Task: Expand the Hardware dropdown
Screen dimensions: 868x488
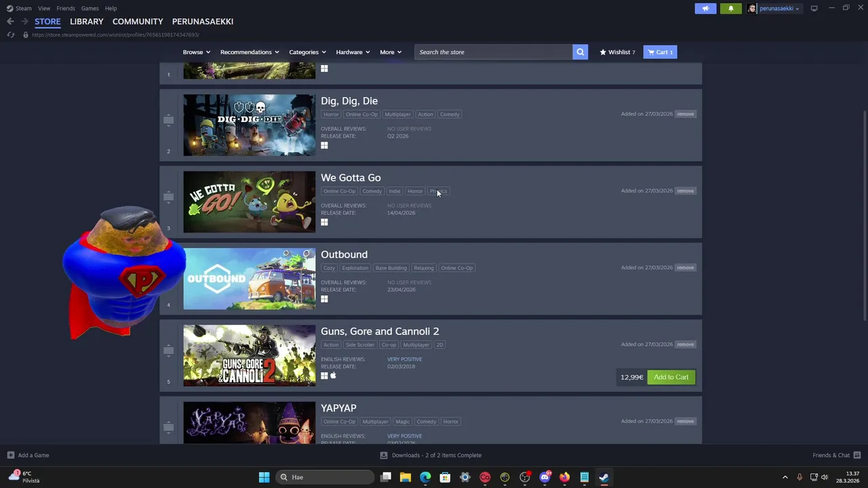Action: click(x=353, y=52)
